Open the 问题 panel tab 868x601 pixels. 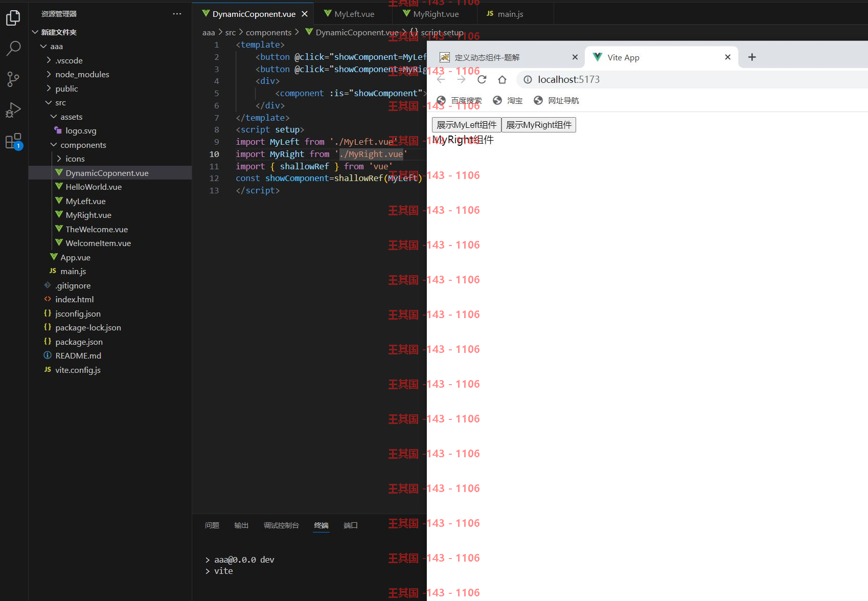[x=212, y=525]
